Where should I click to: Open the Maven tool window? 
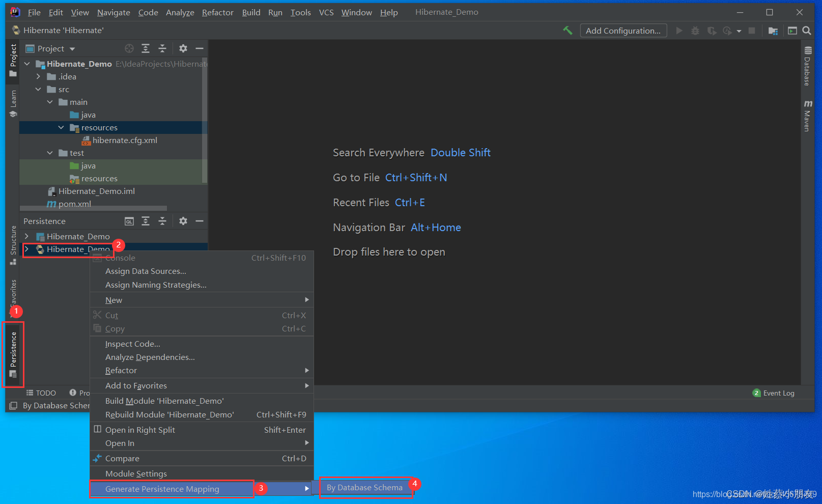808,116
